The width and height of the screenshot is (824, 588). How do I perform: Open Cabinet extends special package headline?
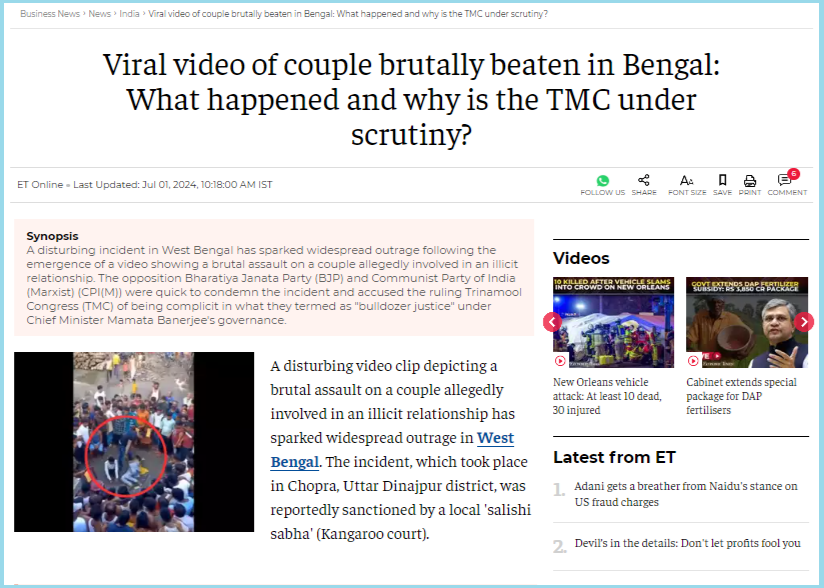741,396
